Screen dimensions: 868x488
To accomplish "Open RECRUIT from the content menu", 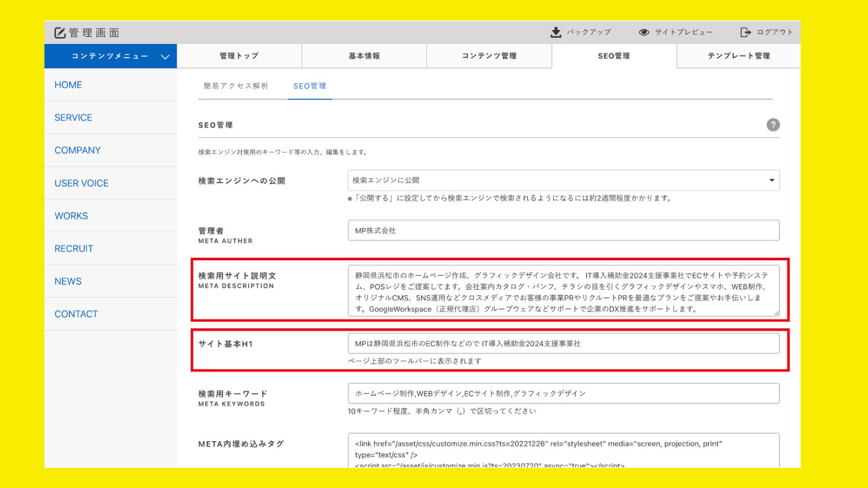I will [73, 249].
